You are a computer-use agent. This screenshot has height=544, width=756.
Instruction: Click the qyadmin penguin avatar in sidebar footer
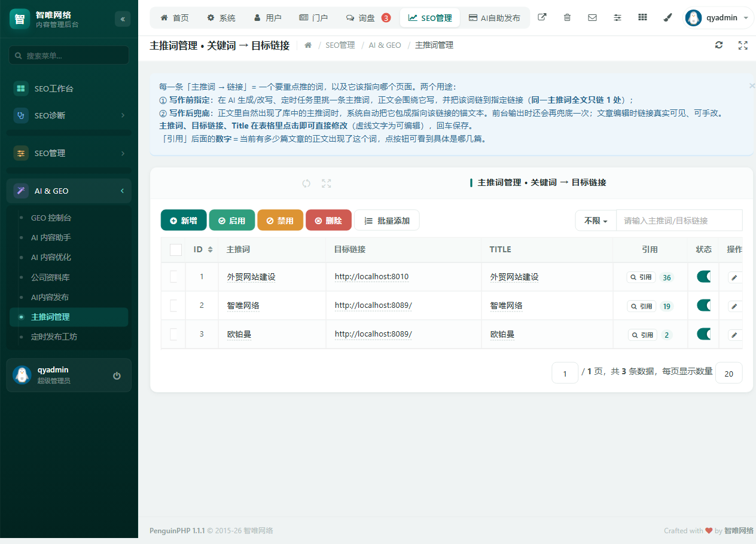[x=22, y=375]
